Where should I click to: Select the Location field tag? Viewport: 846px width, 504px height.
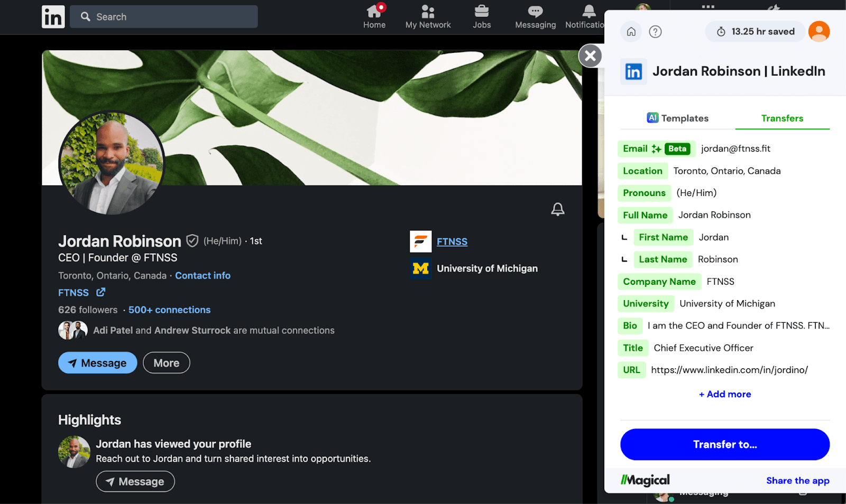(642, 171)
